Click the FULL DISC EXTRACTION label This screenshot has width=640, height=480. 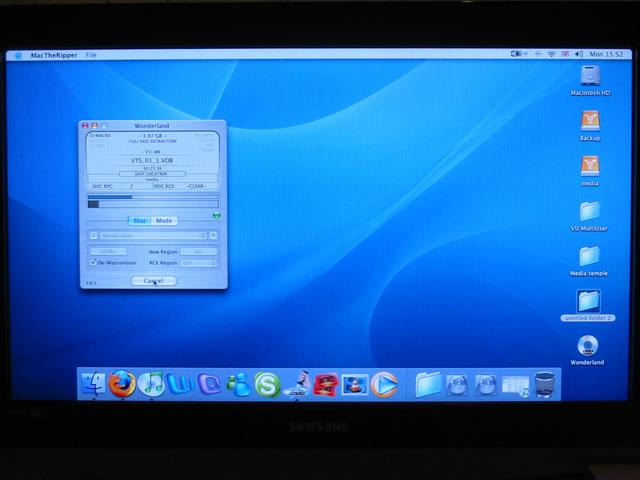[153, 141]
